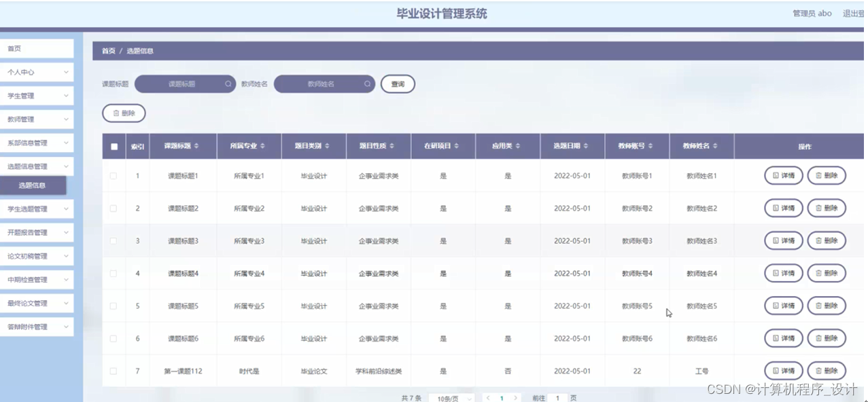Check the row for 课题标题5

pyautogui.click(x=114, y=306)
